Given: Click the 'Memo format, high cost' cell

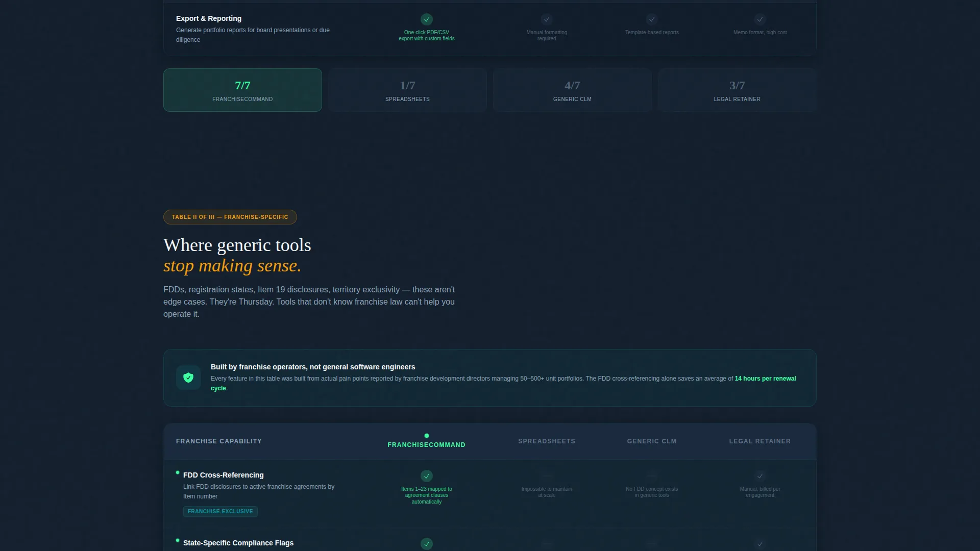Looking at the screenshot, I should pyautogui.click(x=760, y=32).
